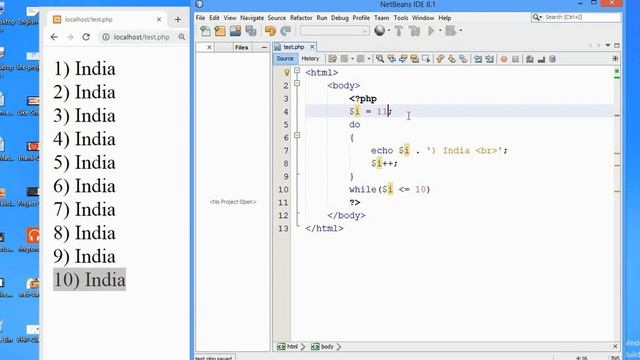Click the browser Reload button
This screenshot has height=360, width=640.
click(x=86, y=37)
